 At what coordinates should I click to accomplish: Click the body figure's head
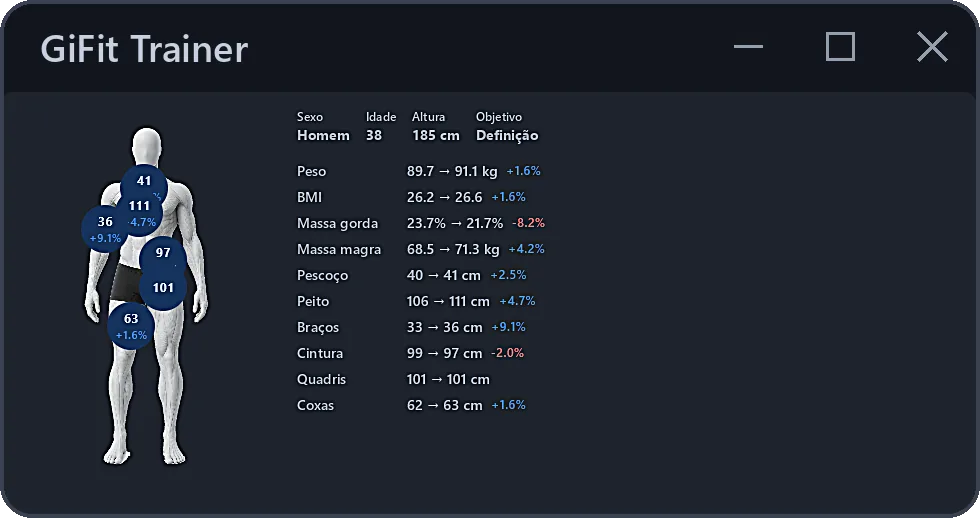[x=147, y=146]
